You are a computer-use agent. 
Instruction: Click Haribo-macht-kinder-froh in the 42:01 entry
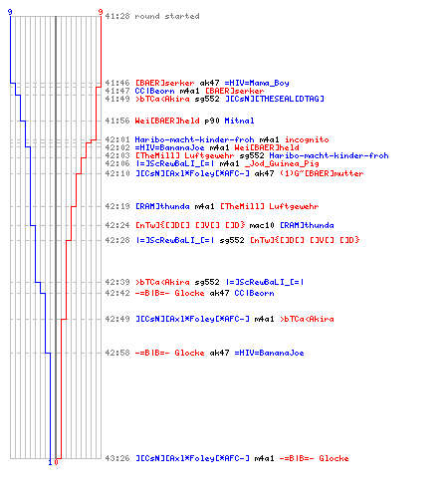(194, 139)
